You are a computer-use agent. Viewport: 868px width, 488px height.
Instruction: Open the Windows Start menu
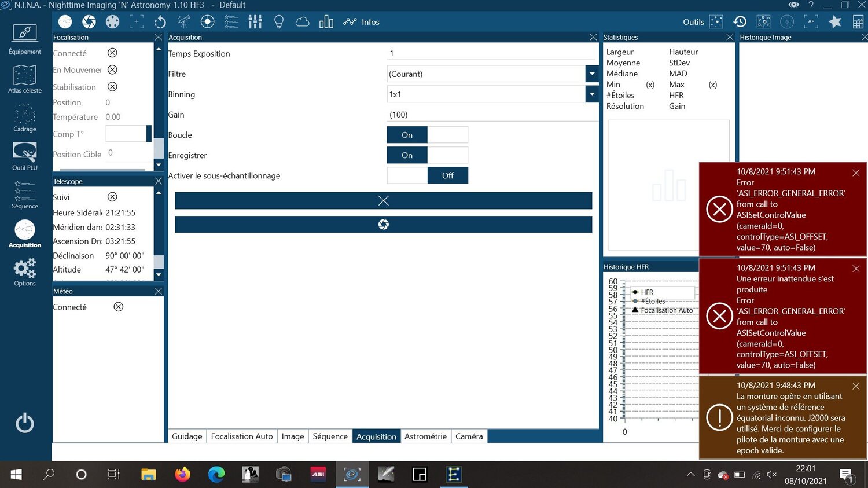[16, 475]
